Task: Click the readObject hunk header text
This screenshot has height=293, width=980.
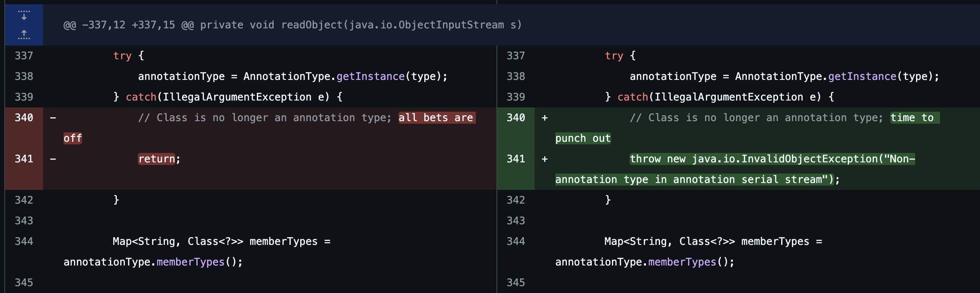Action: 292,25
